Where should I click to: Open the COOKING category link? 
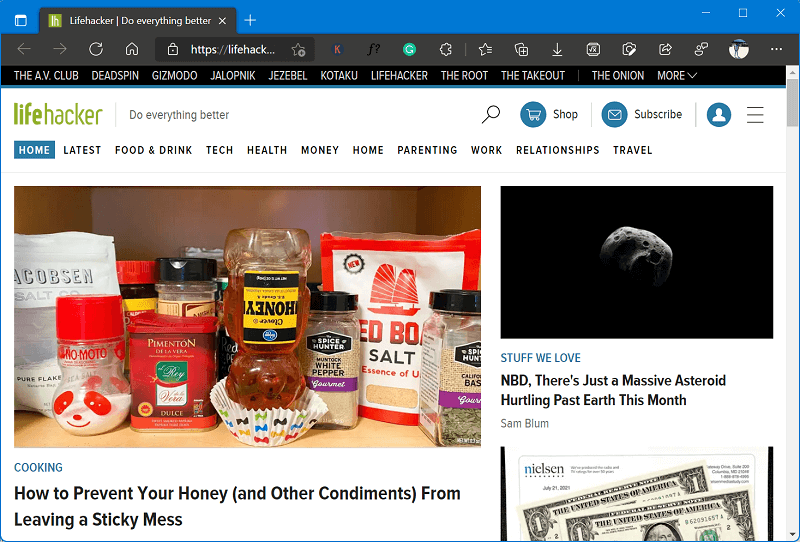tap(38, 467)
